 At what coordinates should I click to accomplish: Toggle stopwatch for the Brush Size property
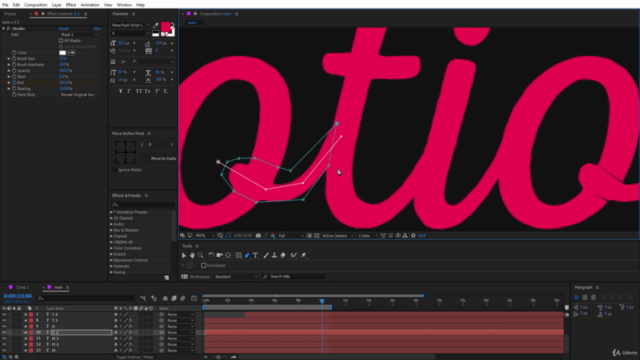pos(14,59)
